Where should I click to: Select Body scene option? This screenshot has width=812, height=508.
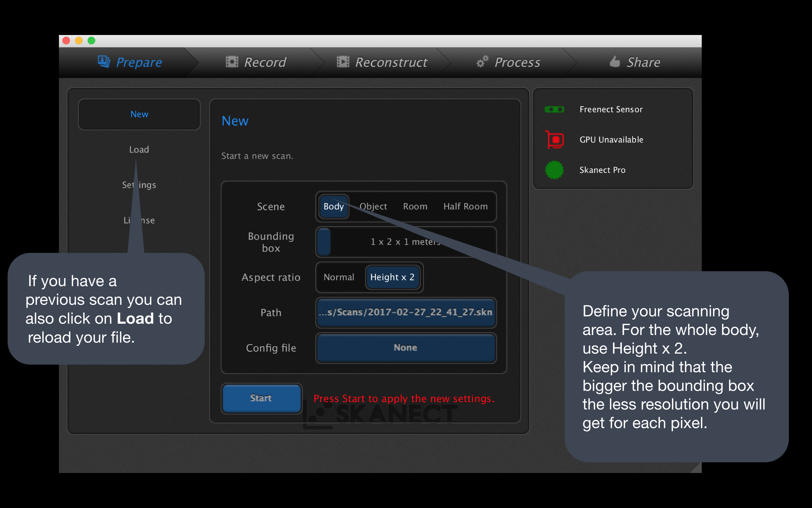pyautogui.click(x=334, y=207)
